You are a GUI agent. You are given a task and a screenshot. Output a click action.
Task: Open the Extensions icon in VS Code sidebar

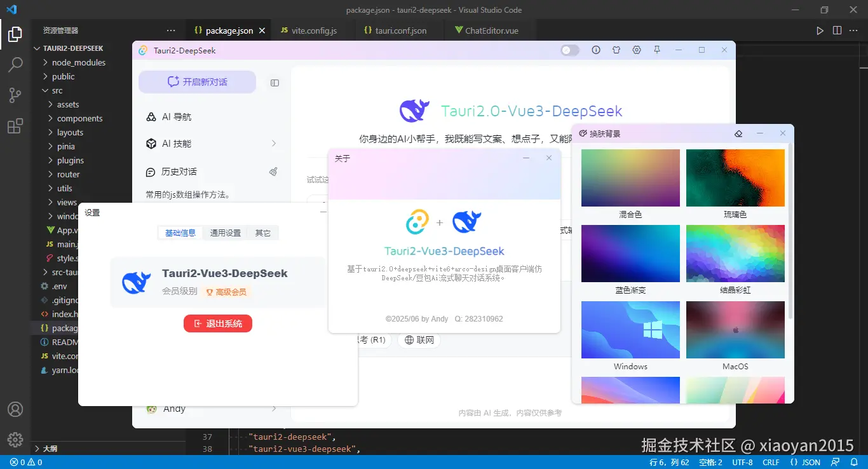click(15, 126)
